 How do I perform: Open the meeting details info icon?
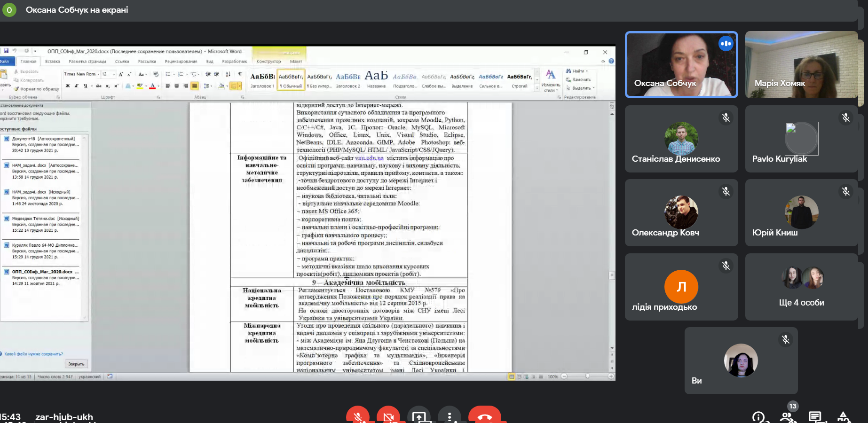tap(758, 417)
